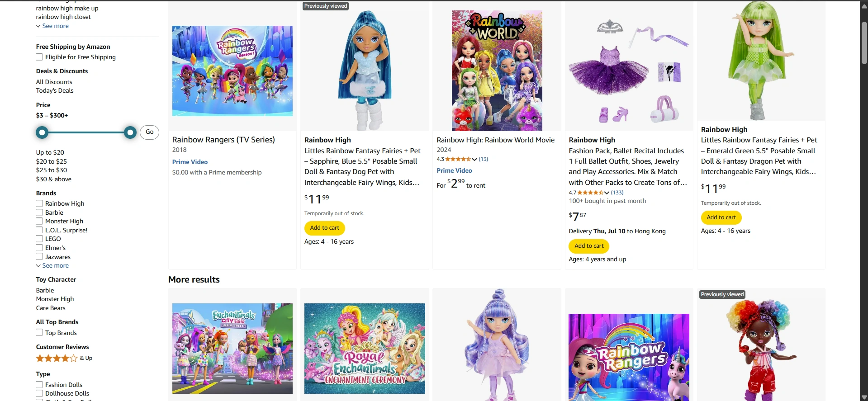This screenshot has height=401, width=868.
Task: Enable the Barbie brand filter
Action: tap(39, 212)
